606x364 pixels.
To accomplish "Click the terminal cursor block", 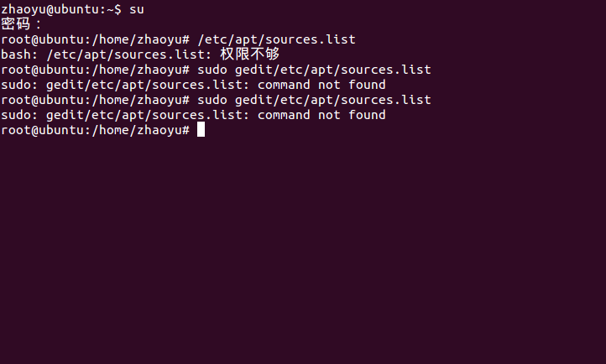I will click(201, 130).
